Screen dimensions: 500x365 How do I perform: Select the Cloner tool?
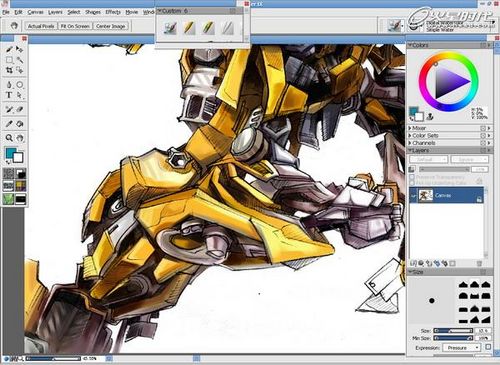pyautogui.click(x=9, y=109)
